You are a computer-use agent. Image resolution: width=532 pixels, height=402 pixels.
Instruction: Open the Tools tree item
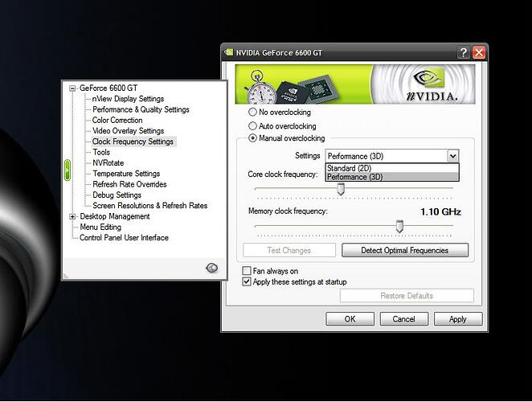(101, 152)
